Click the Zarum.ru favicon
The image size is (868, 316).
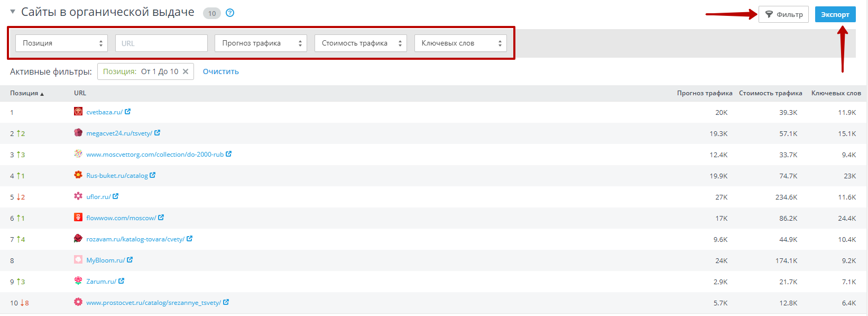[78, 281]
